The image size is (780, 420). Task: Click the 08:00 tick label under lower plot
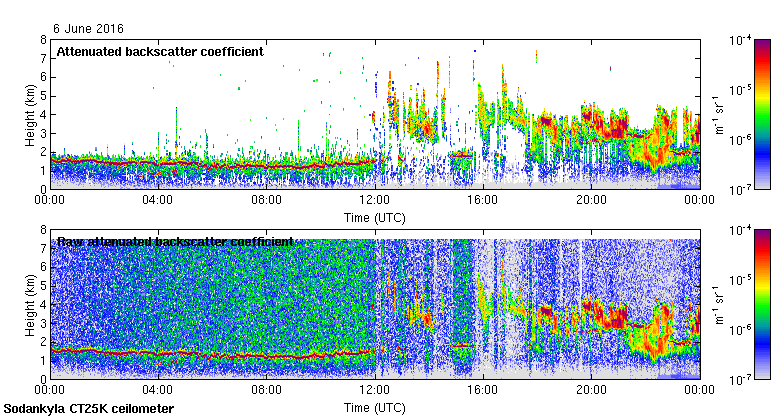266,390
